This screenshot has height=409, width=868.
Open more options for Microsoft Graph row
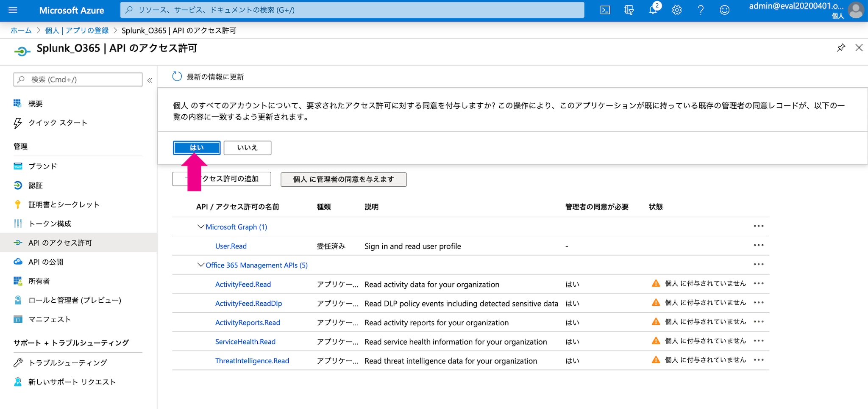click(x=759, y=226)
